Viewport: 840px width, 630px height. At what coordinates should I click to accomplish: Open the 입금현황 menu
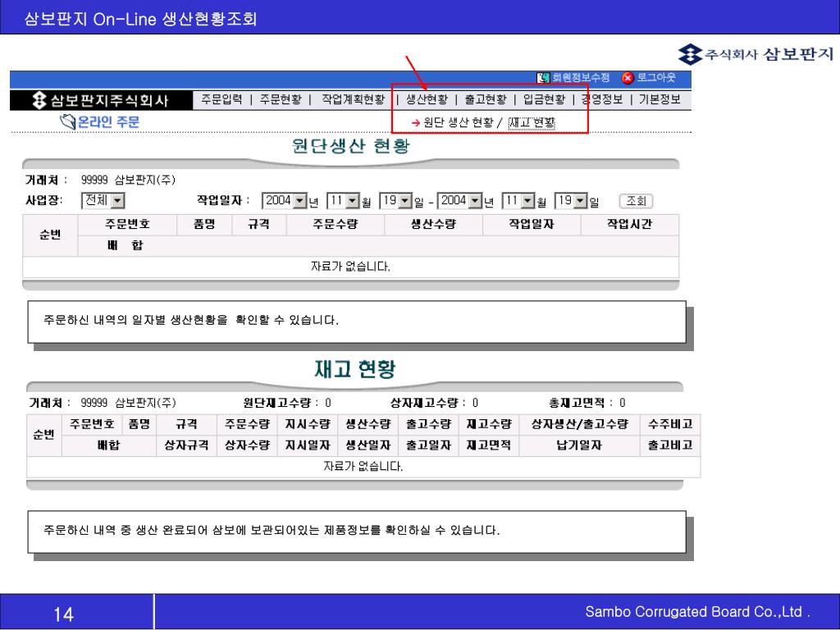coord(545,99)
